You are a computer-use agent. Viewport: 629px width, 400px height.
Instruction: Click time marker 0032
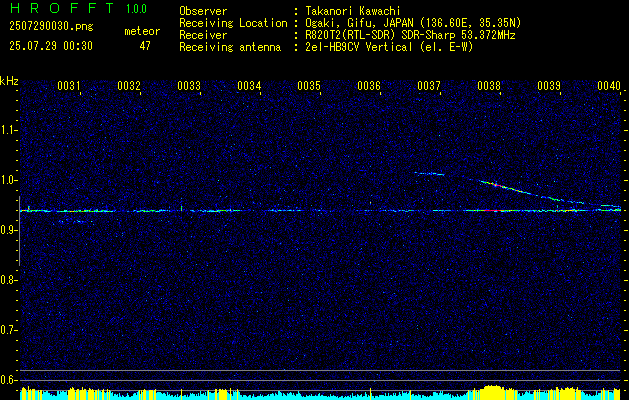129,86
